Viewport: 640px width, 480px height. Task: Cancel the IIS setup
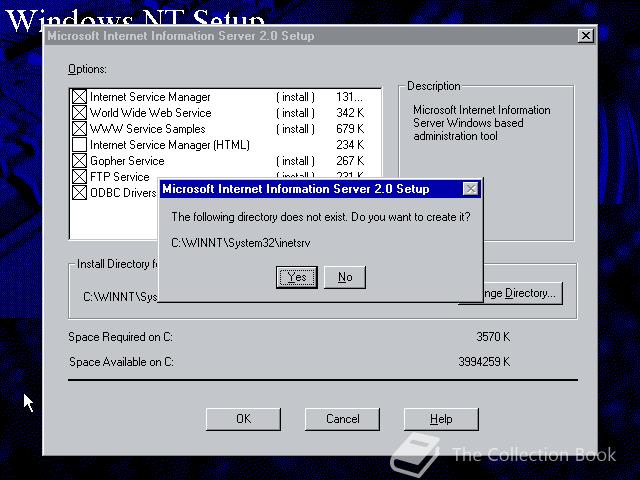[342, 419]
